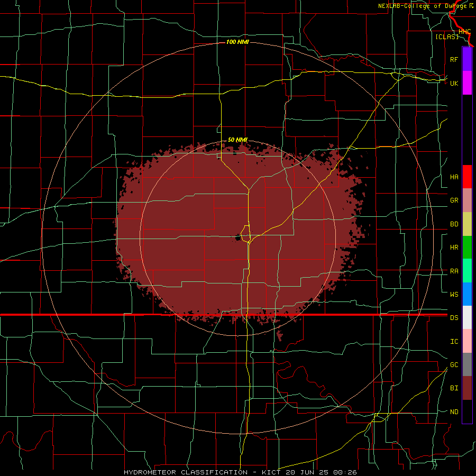Click the GC gray legend swatch
Viewport: 476px width, 476px height.
(x=467, y=364)
